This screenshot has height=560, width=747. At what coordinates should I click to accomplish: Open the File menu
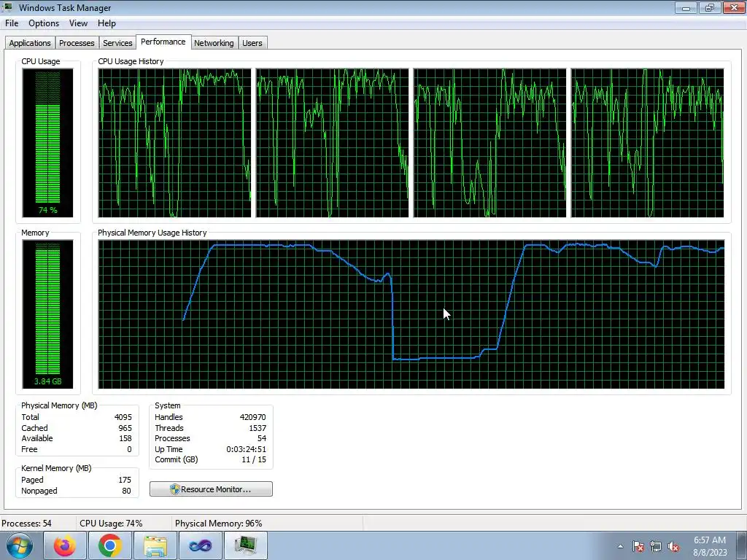coord(12,23)
